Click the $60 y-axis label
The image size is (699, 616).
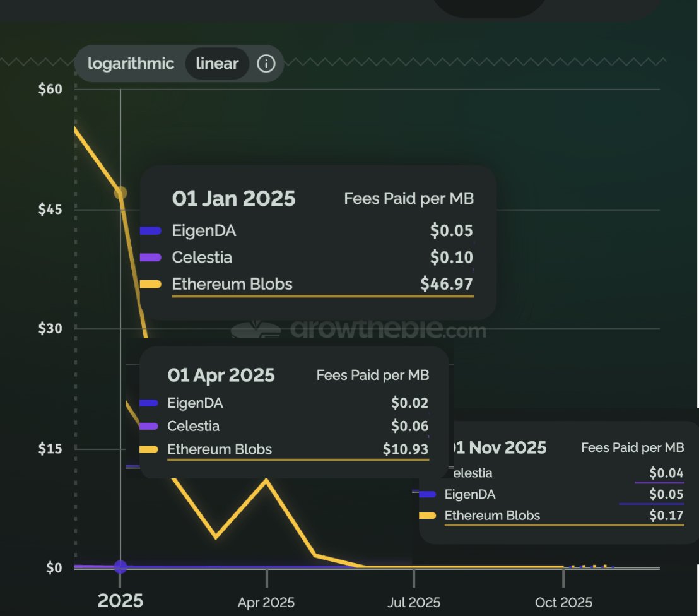coord(50,89)
